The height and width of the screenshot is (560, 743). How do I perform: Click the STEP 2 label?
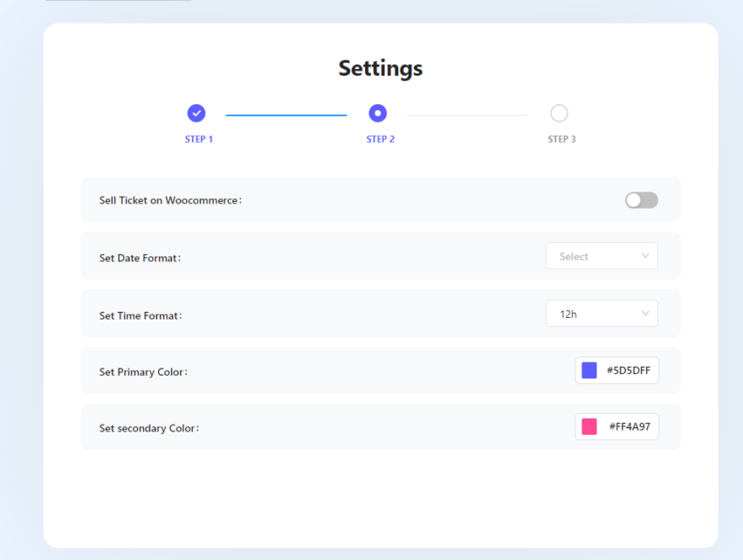point(380,139)
